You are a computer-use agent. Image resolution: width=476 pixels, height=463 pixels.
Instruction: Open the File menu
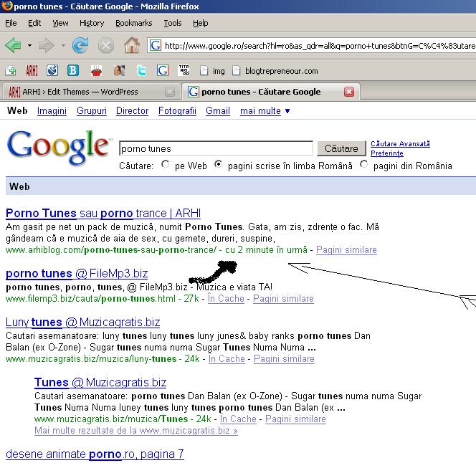(x=11, y=23)
